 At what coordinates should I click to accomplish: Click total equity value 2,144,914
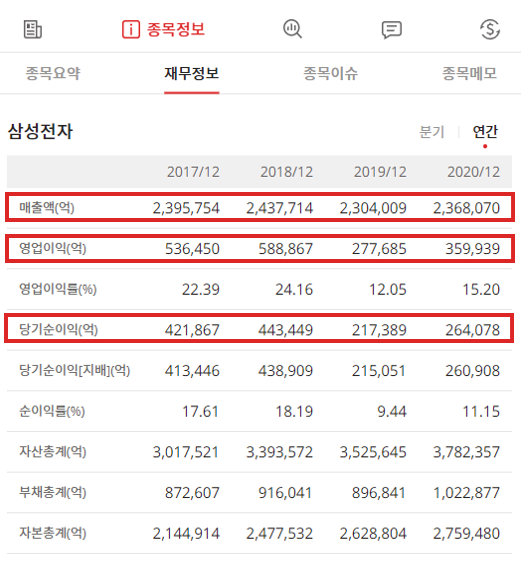point(186,534)
